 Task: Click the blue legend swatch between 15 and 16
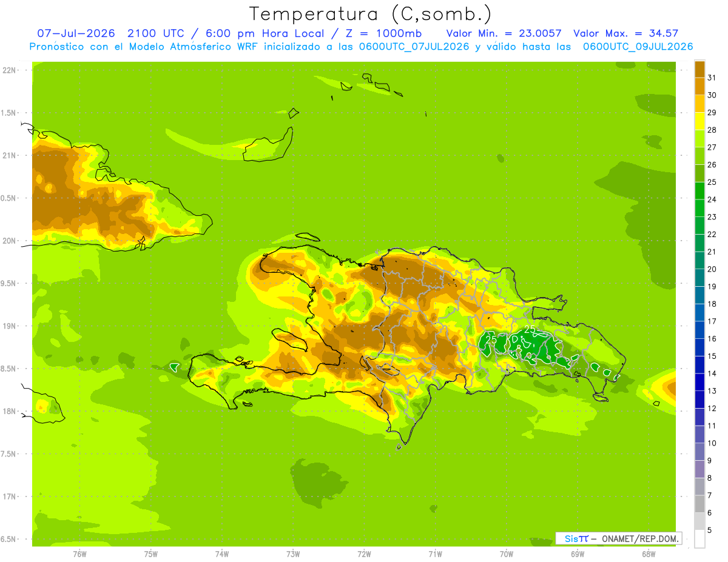point(699,347)
